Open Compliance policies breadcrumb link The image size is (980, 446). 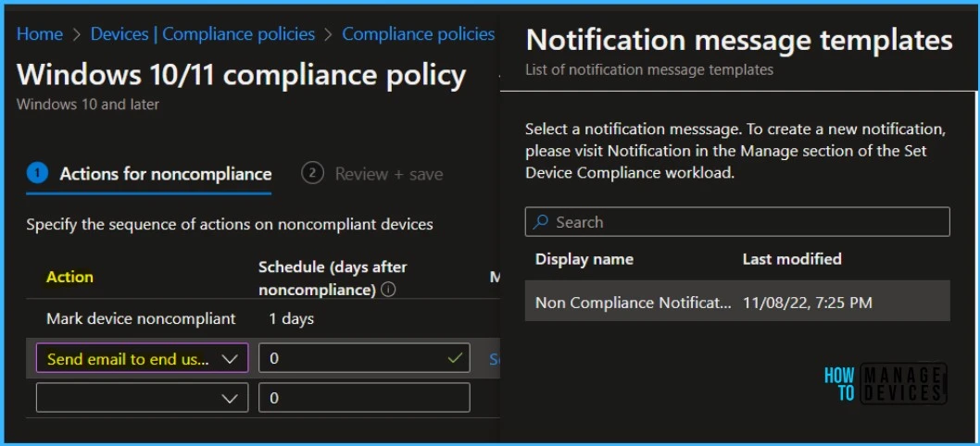418,33
